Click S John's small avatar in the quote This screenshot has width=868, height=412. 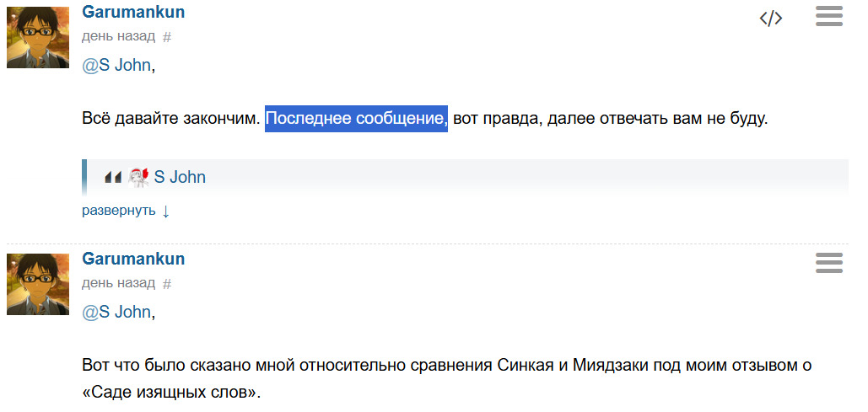(x=138, y=177)
